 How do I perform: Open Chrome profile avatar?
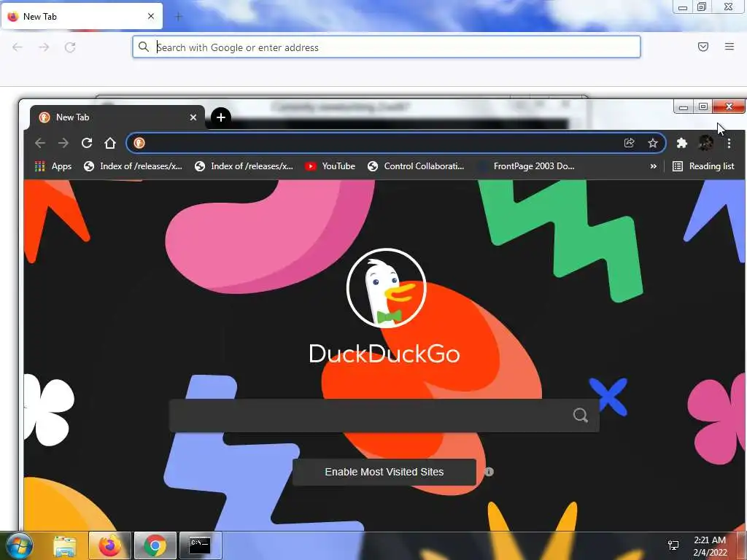pos(705,143)
